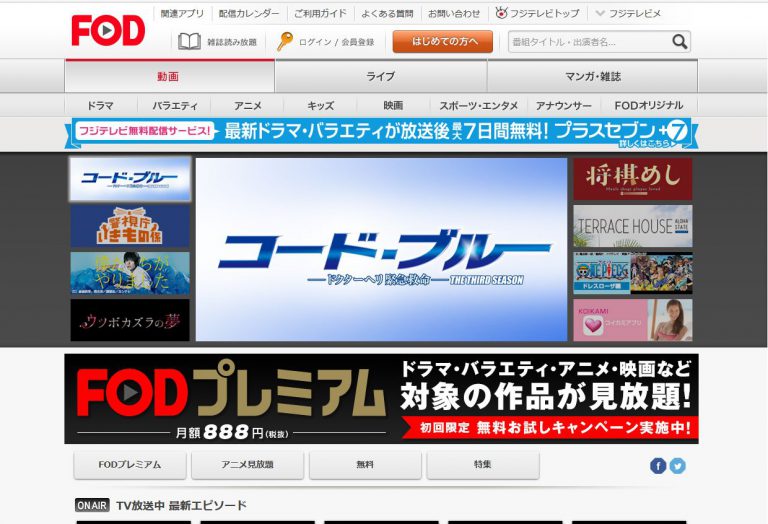Image resolution: width=768 pixels, height=524 pixels.
Task: Open 雑誌読み放題 link
Action: [x=232, y=42]
